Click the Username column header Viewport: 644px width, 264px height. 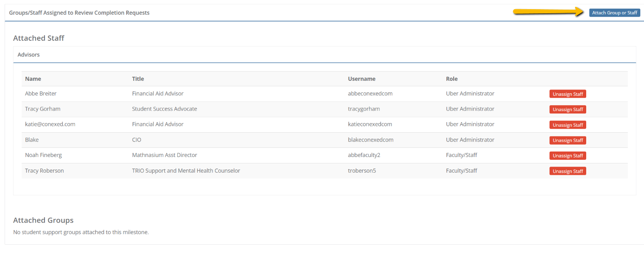362,79
